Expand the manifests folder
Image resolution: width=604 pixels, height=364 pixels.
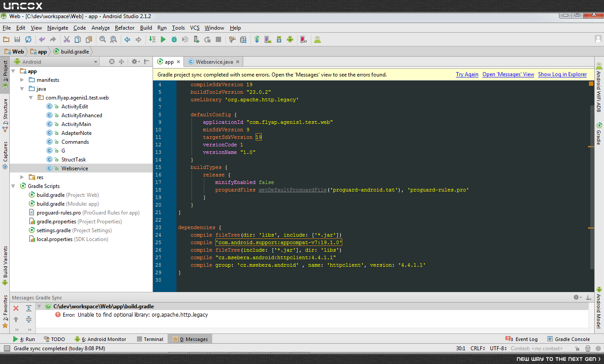point(22,80)
